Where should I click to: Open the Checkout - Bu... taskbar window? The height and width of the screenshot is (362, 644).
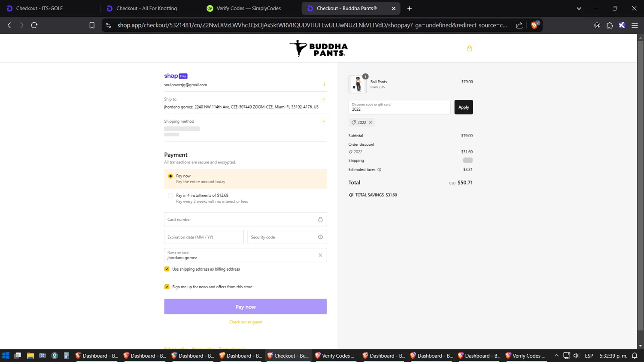click(288, 356)
